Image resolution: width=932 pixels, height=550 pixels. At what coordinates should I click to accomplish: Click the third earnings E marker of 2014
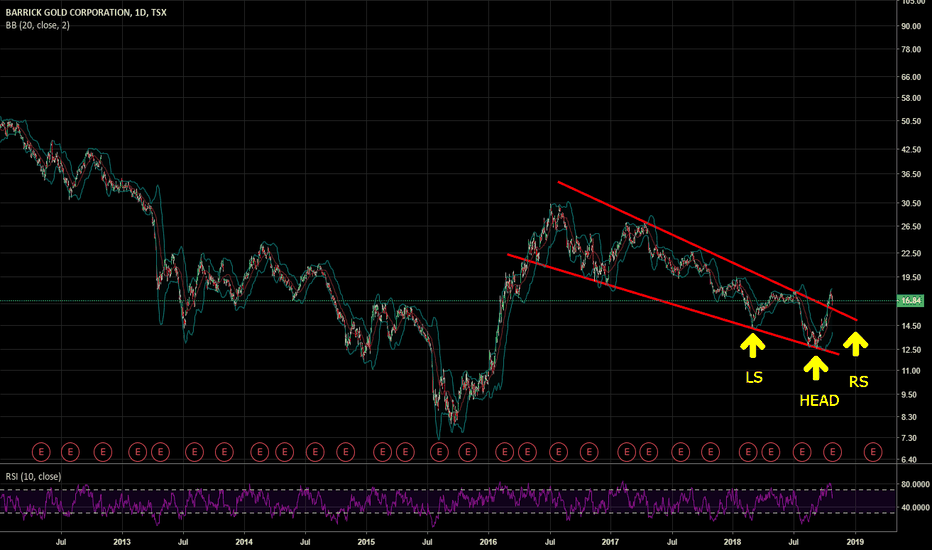tap(315, 452)
